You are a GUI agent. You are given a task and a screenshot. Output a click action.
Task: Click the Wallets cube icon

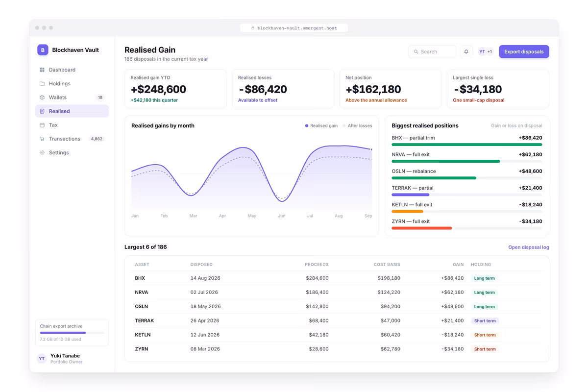(42, 98)
